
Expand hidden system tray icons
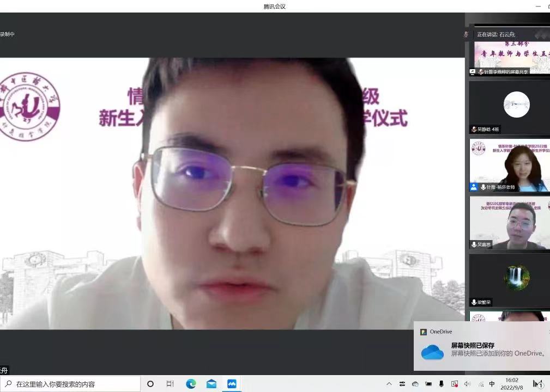pos(389,384)
